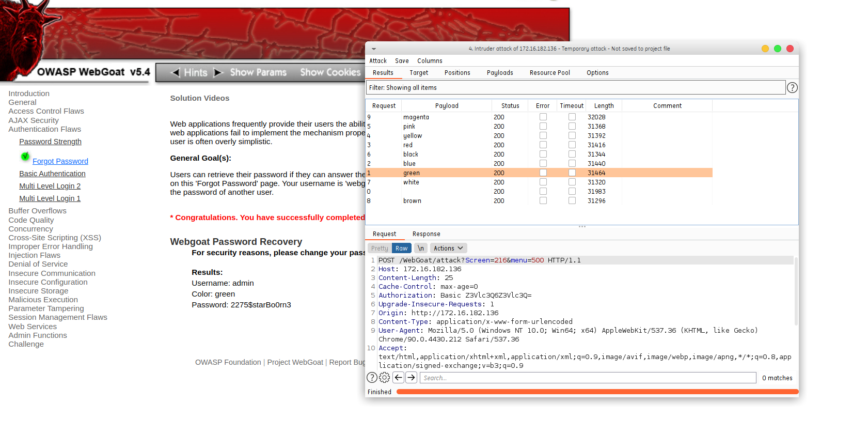The height and width of the screenshot is (434, 868).
Task: Switch to the Payloads tab
Action: point(500,73)
